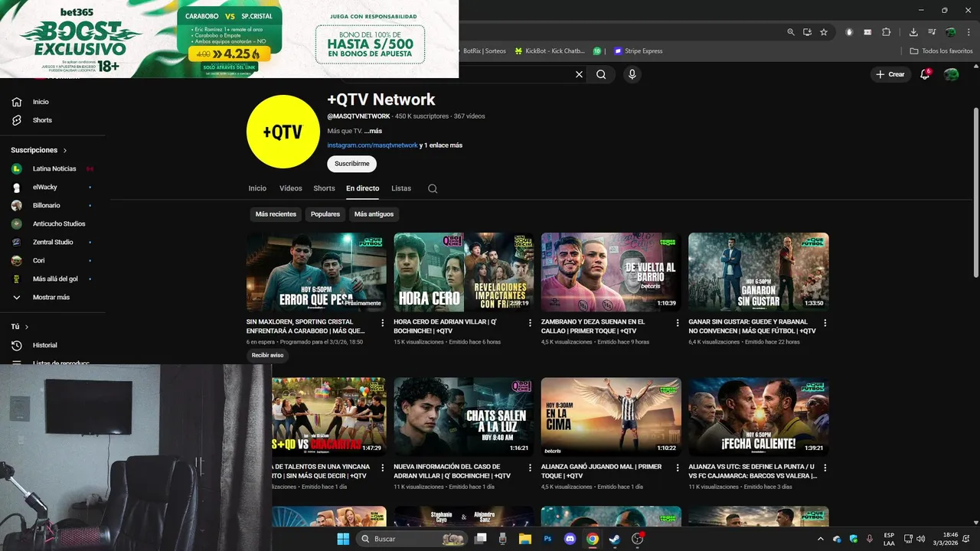The width and height of the screenshot is (980, 551).
Task: Open Latina Noticias subscription
Action: (x=53, y=168)
